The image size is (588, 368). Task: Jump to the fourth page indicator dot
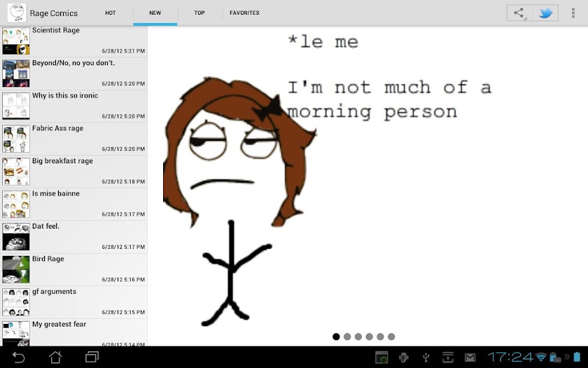pos(370,336)
